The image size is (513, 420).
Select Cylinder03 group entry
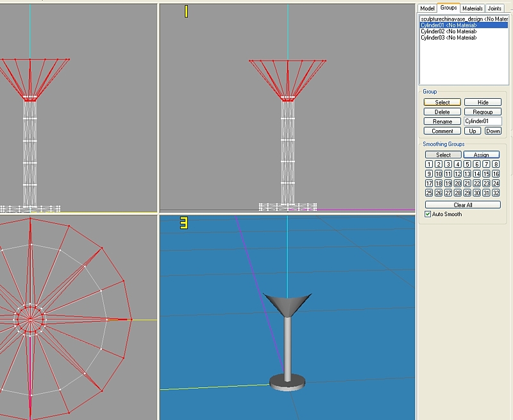click(x=449, y=38)
